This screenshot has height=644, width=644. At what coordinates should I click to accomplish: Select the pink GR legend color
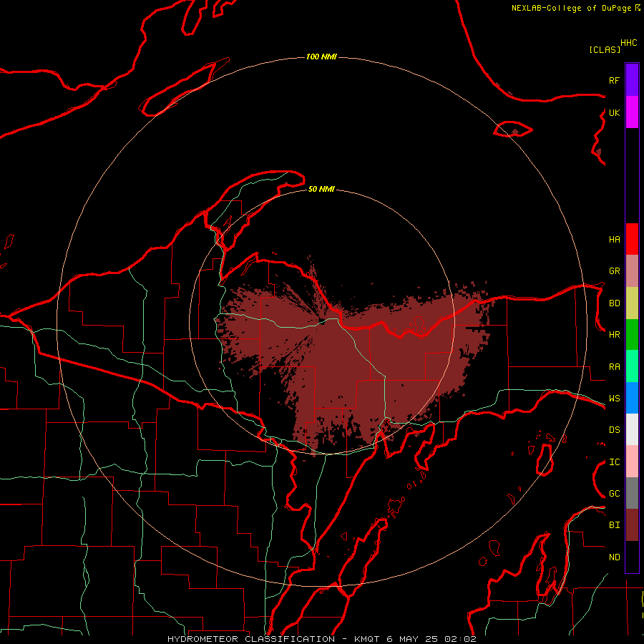632,271
